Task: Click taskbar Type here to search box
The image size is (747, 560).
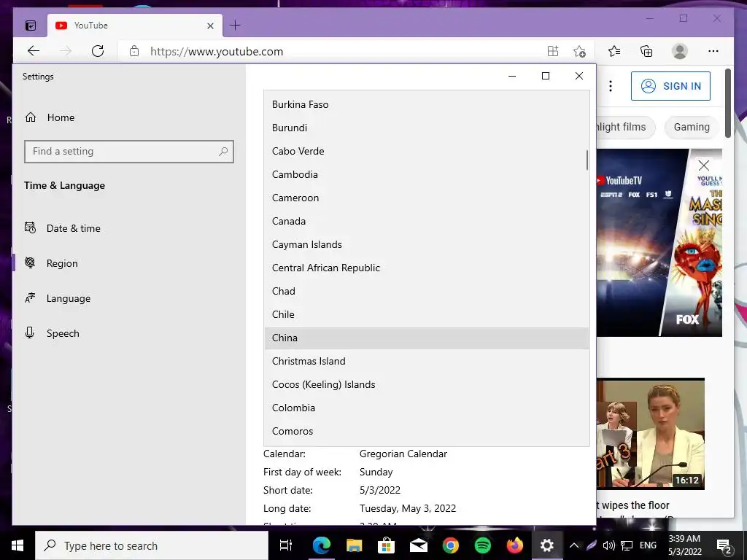Action: (x=152, y=545)
